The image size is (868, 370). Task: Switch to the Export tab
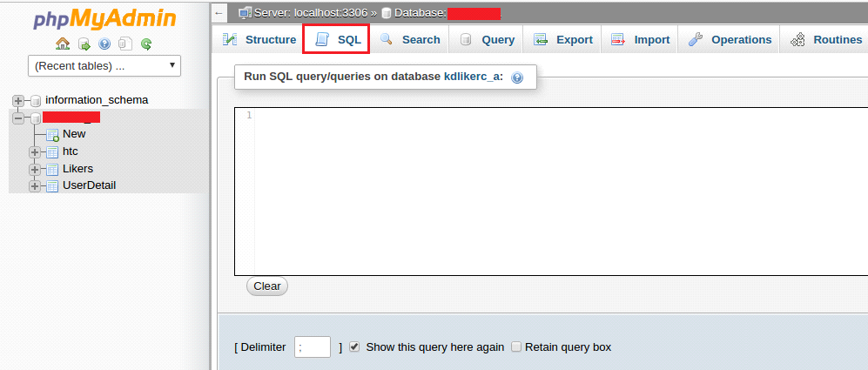coord(563,39)
